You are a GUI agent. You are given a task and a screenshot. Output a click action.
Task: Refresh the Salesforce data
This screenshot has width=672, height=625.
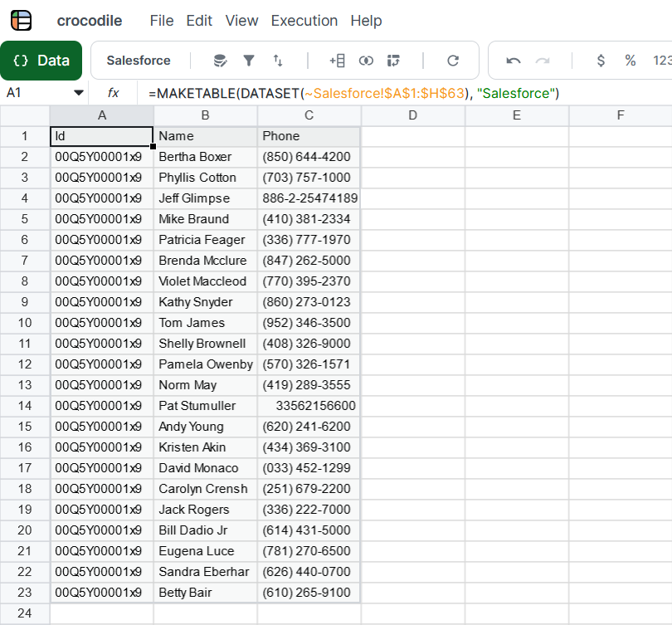click(x=454, y=61)
